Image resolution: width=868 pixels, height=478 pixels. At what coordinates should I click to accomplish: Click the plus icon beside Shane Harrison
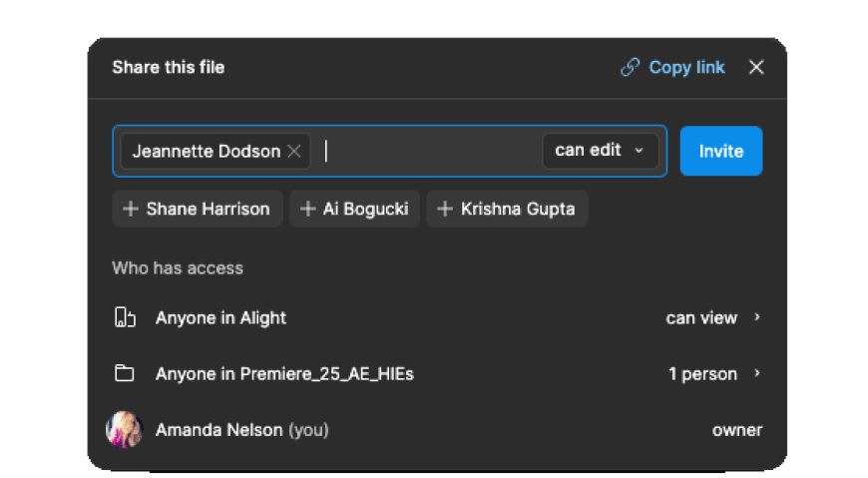pyautogui.click(x=130, y=210)
